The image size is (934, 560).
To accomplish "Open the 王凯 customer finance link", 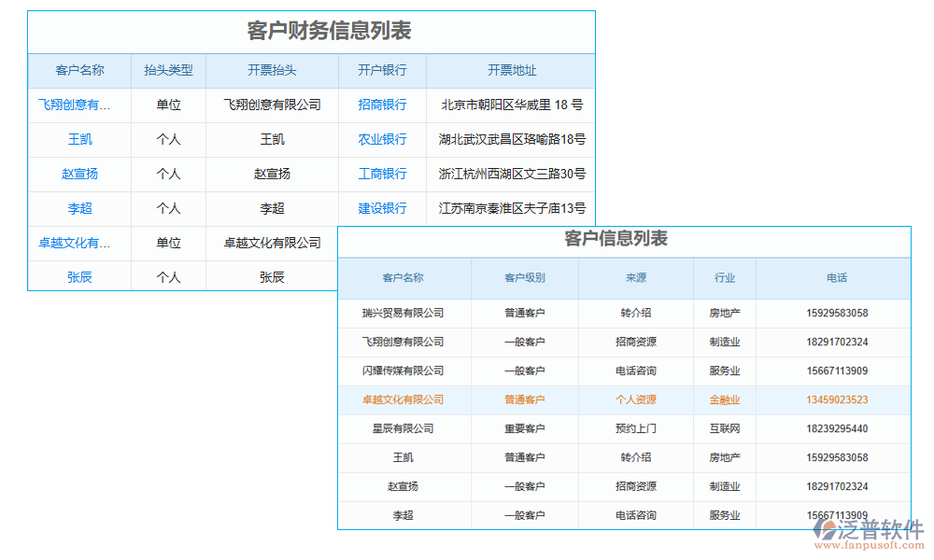I will point(79,140).
